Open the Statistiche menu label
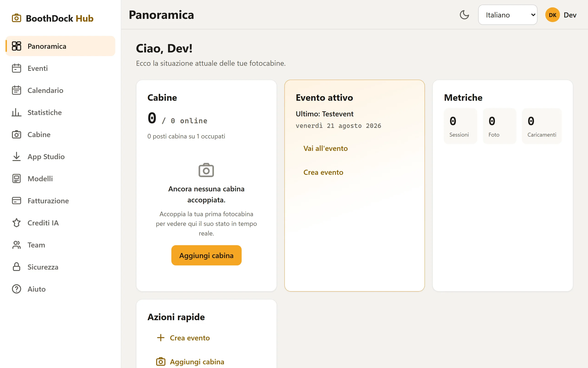Viewport: 588px width, 368px height. click(45, 112)
